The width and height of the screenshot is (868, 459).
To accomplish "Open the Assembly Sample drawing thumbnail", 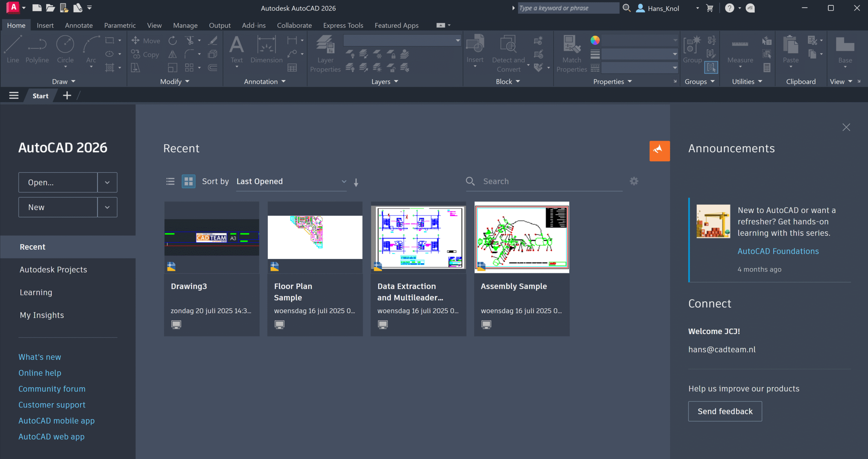I will click(521, 237).
